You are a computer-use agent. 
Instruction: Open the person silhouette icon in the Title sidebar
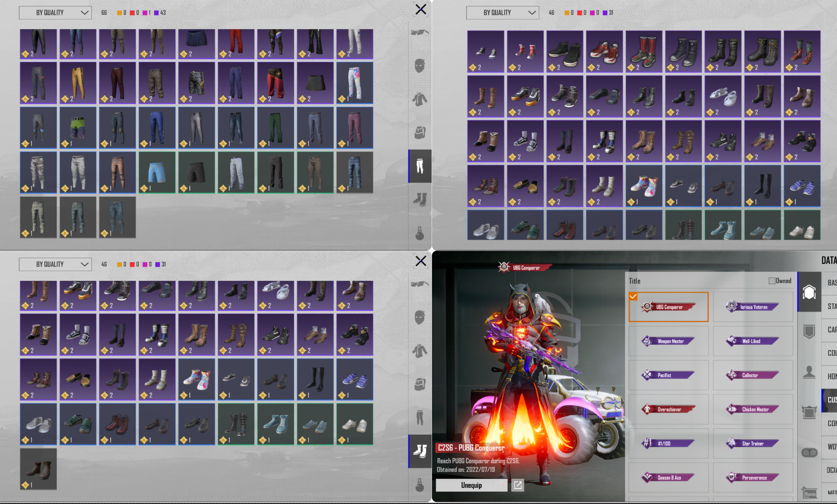click(809, 372)
